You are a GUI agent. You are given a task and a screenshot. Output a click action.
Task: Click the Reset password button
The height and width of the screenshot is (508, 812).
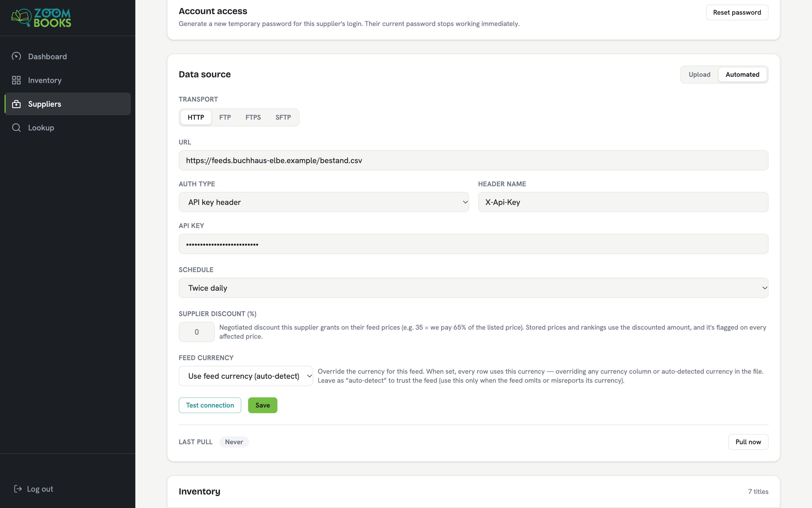(737, 12)
